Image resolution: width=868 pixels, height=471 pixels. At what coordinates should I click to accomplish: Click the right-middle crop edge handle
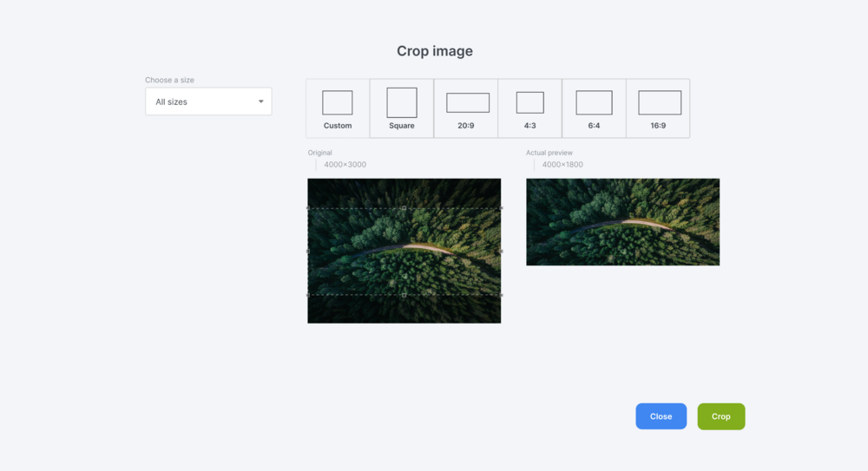[x=501, y=252]
